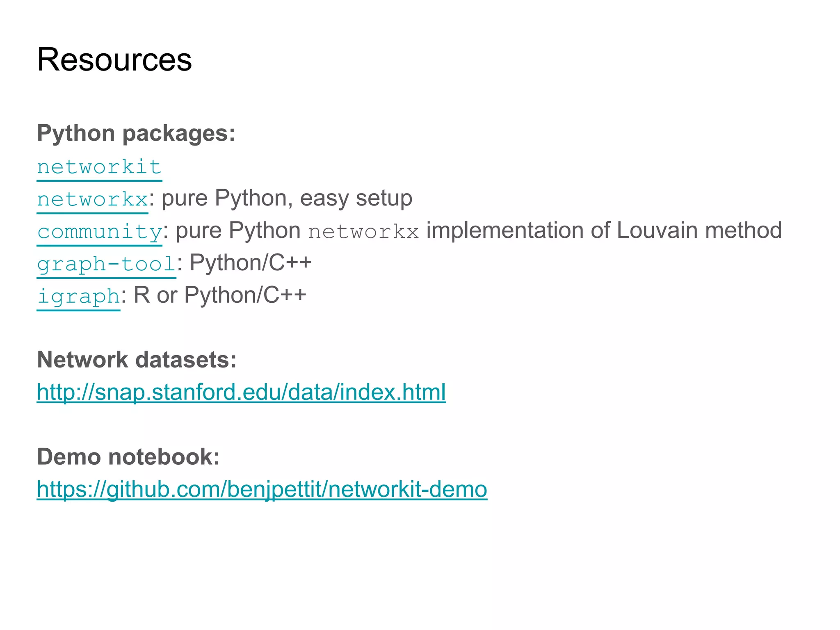
Task: Click the 'easy setup' text after networkx
Action: click(356, 199)
